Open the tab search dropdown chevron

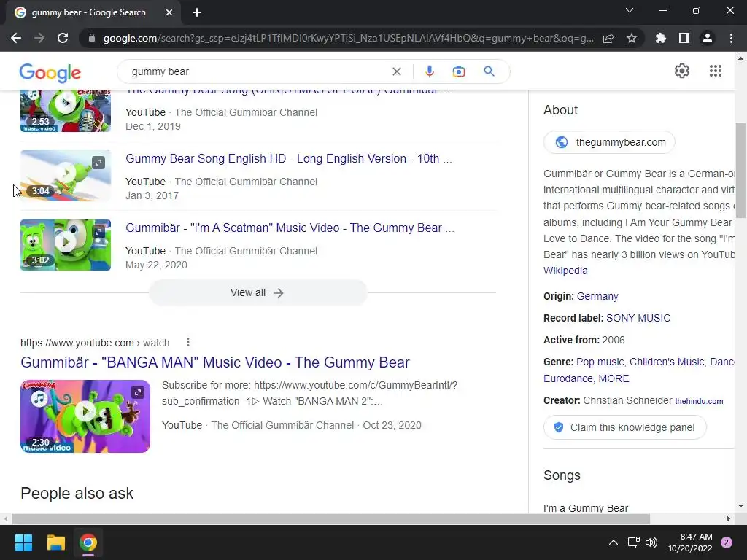click(630, 10)
